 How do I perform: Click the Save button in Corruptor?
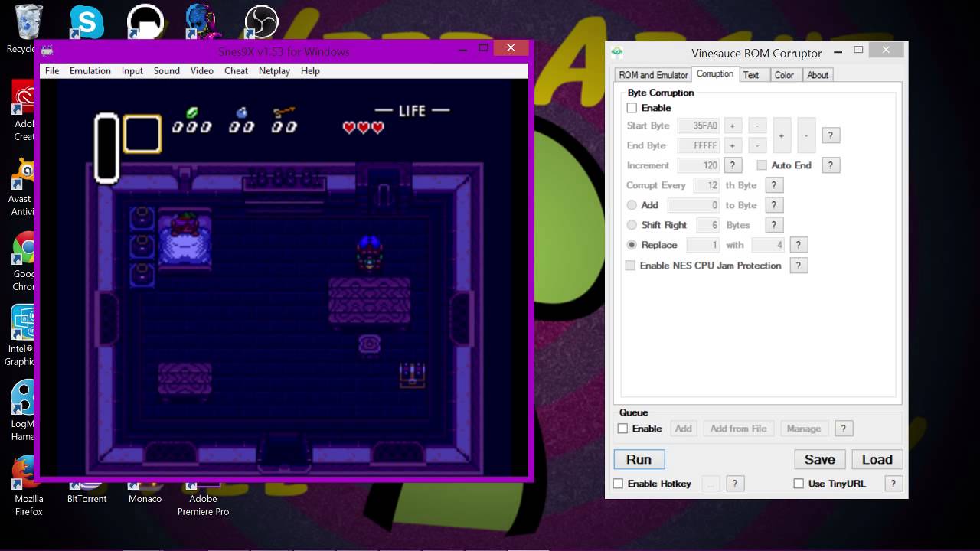pos(819,459)
